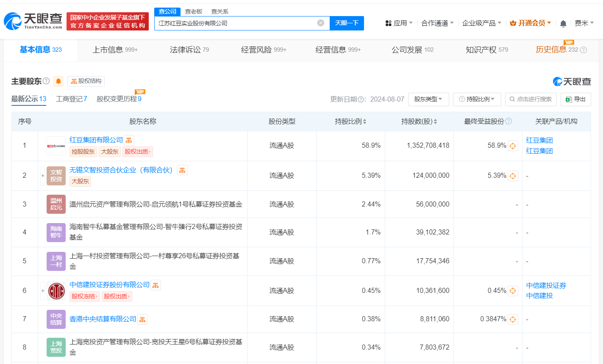Open 合作通道 dropdown menu
This screenshot has height=364, width=603.
click(x=437, y=23)
